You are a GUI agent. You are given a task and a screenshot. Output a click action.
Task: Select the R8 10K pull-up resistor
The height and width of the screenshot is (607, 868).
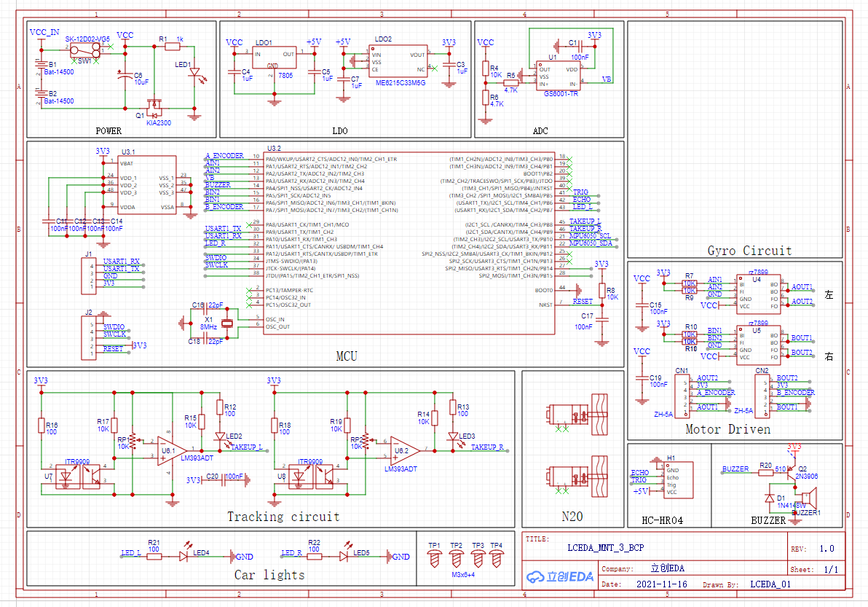(x=601, y=292)
